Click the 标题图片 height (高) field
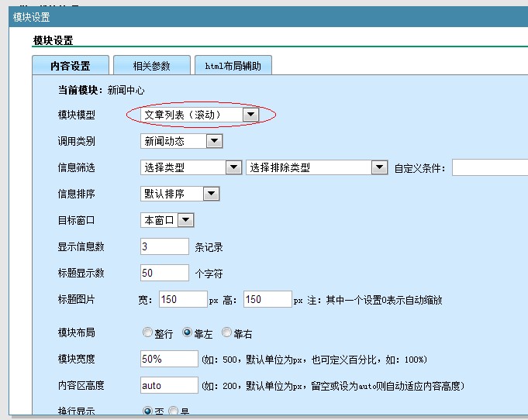Screen dimensions: 528x420 267,299
